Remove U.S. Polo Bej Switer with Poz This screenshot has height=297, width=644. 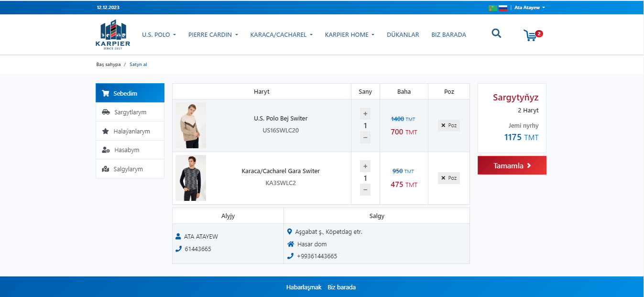click(448, 125)
